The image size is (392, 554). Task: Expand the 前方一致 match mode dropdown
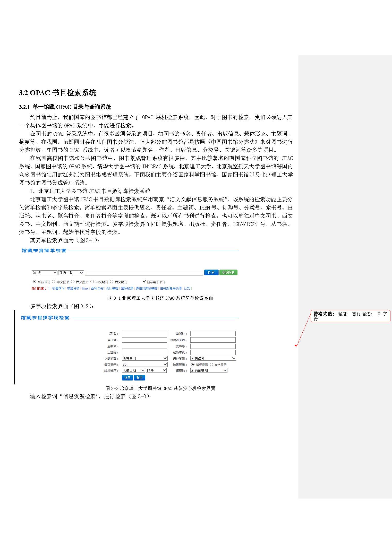tap(71, 273)
